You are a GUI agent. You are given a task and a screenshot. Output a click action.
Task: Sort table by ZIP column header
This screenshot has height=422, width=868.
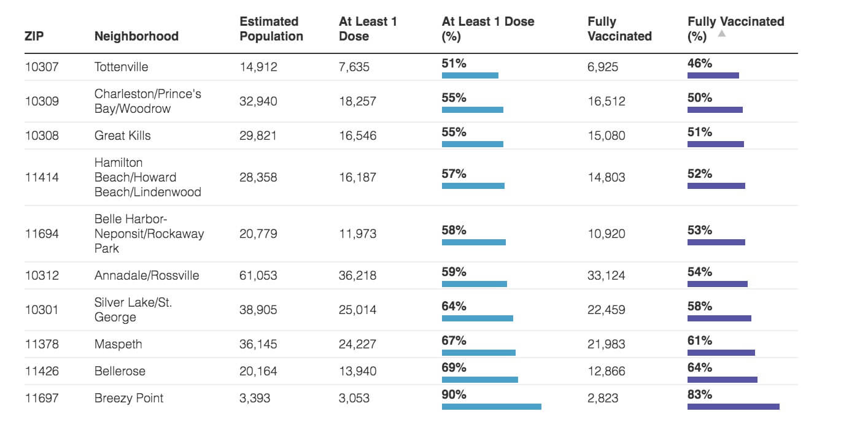click(34, 36)
